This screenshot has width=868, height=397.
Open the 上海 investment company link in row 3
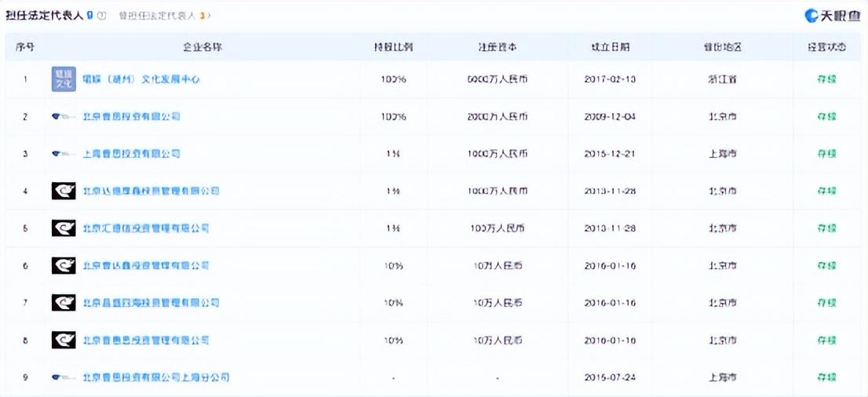pos(131,154)
